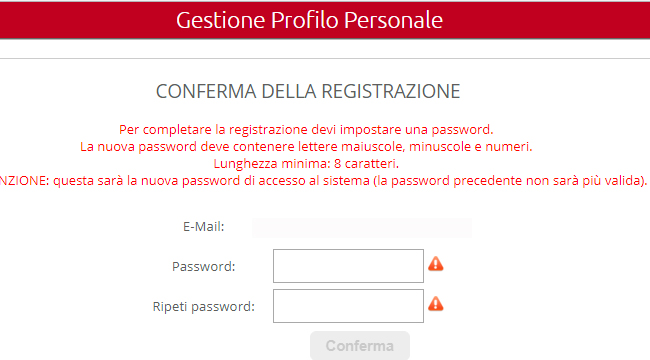
Task: Select the greyed-out E-Mail field
Action: (x=362, y=227)
